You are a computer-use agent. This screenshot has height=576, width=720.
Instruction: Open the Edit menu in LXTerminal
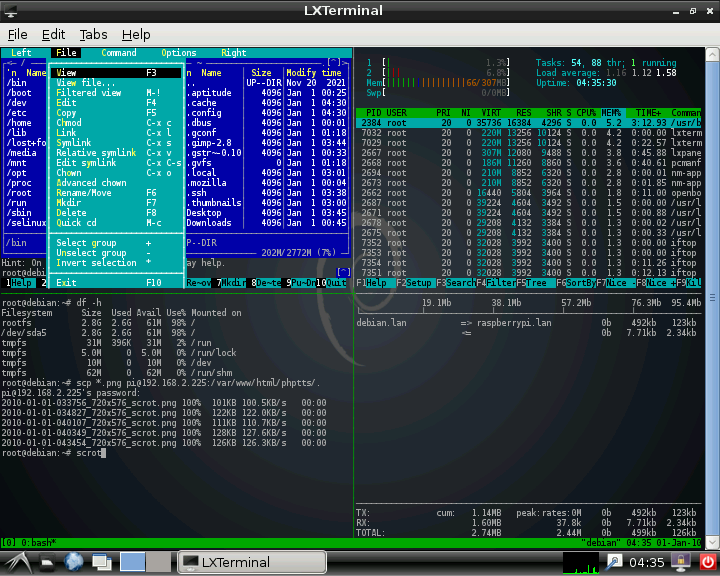53,34
